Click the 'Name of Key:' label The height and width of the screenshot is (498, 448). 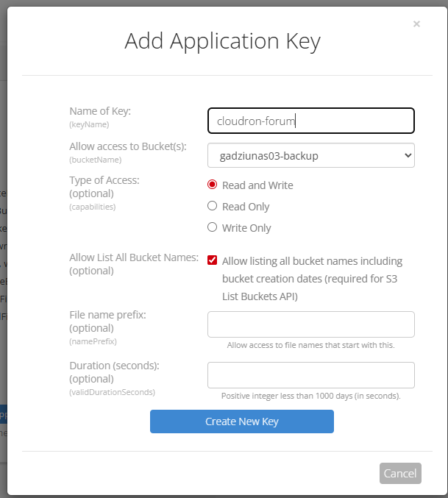pyautogui.click(x=99, y=111)
